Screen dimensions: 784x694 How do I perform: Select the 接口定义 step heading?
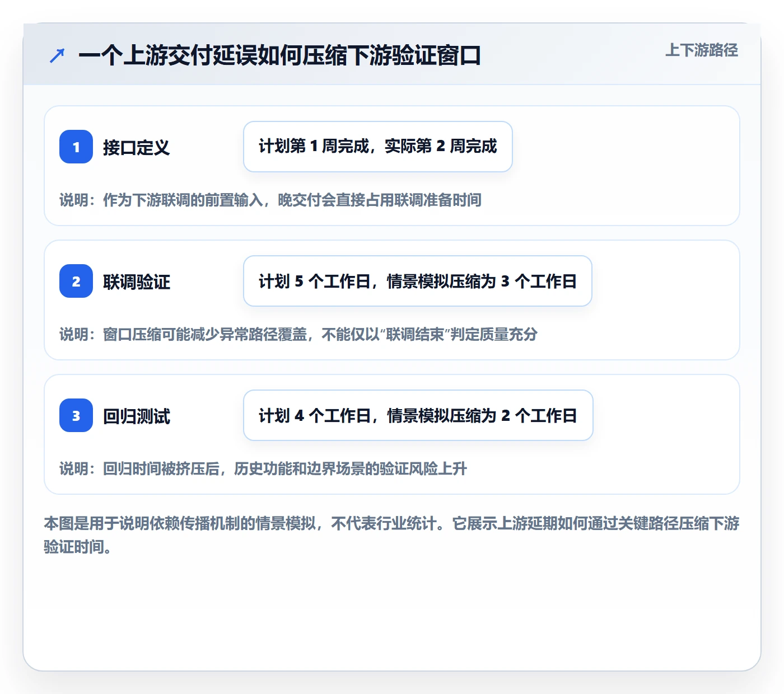click(136, 148)
